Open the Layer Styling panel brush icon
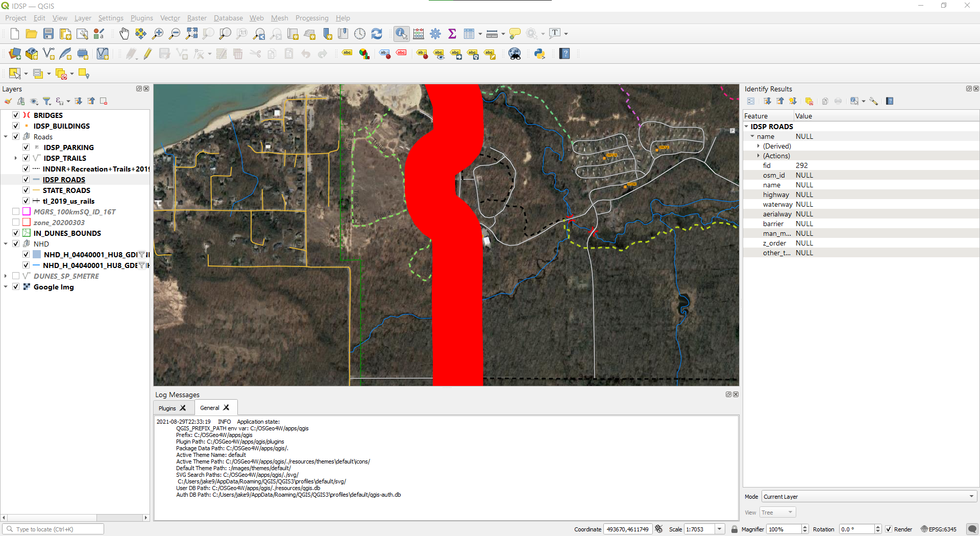The height and width of the screenshot is (536, 980). pos(8,101)
